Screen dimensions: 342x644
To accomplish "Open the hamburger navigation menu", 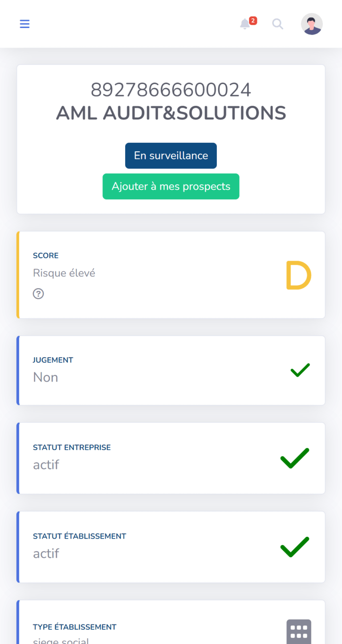I will (x=24, y=24).
